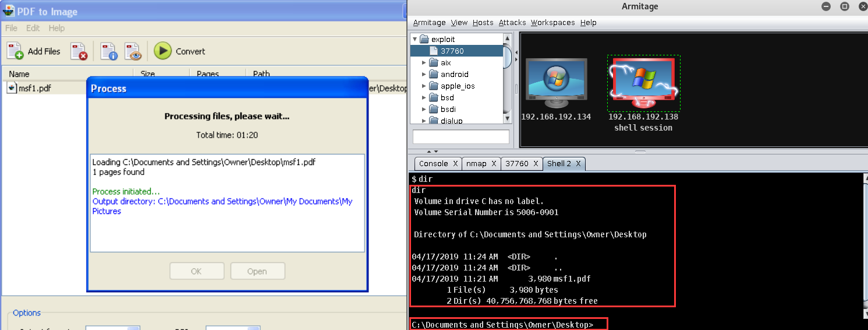Click the module tree vertical scrollbar thumb

point(508,56)
